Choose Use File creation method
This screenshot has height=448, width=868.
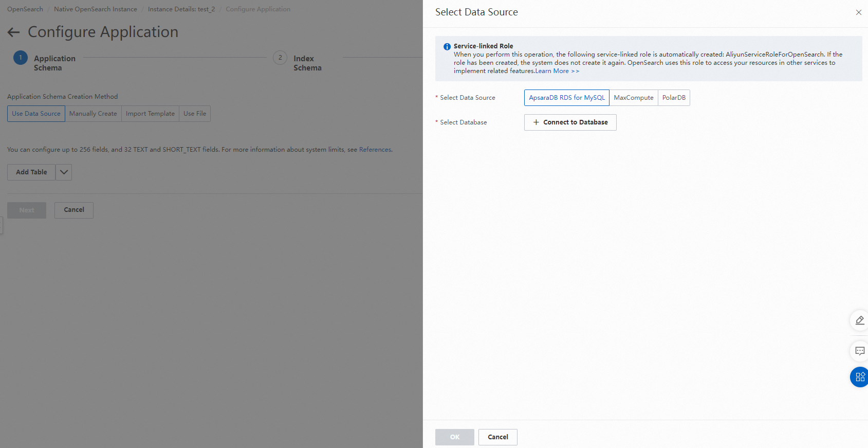point(195,114)
